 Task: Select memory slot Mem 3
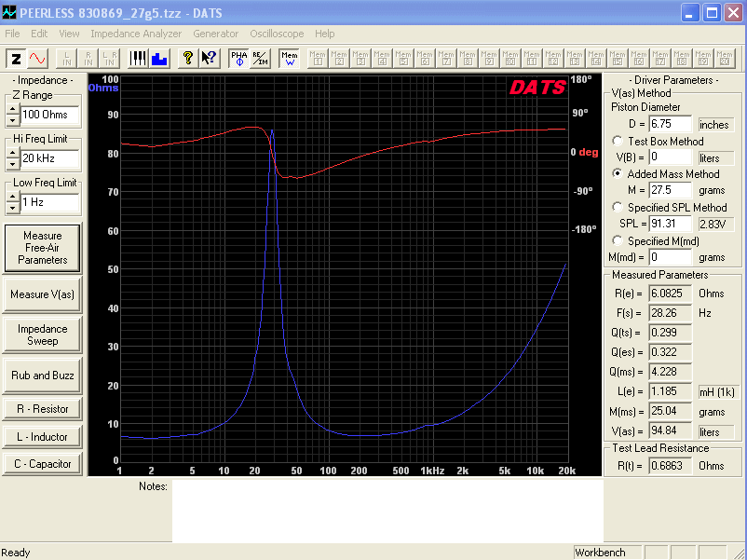pyautogui.click(x=360, y=58)
